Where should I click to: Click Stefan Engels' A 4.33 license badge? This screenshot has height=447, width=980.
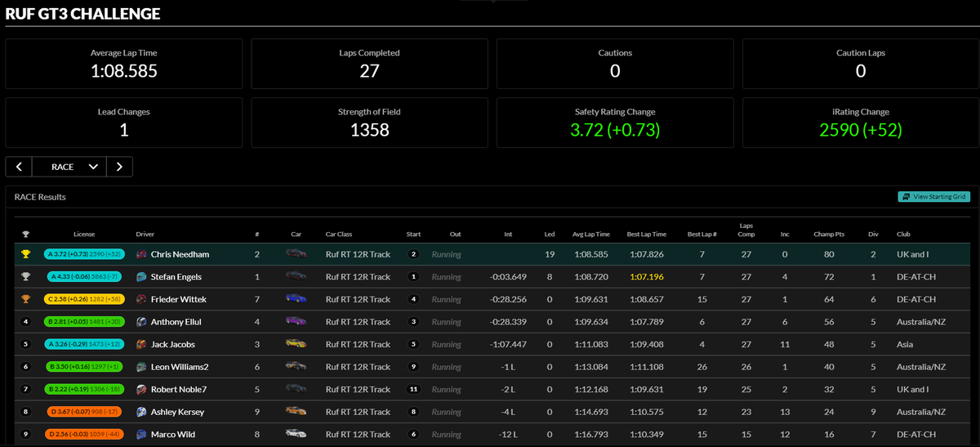pyautogui.click(x=84, y=277)
